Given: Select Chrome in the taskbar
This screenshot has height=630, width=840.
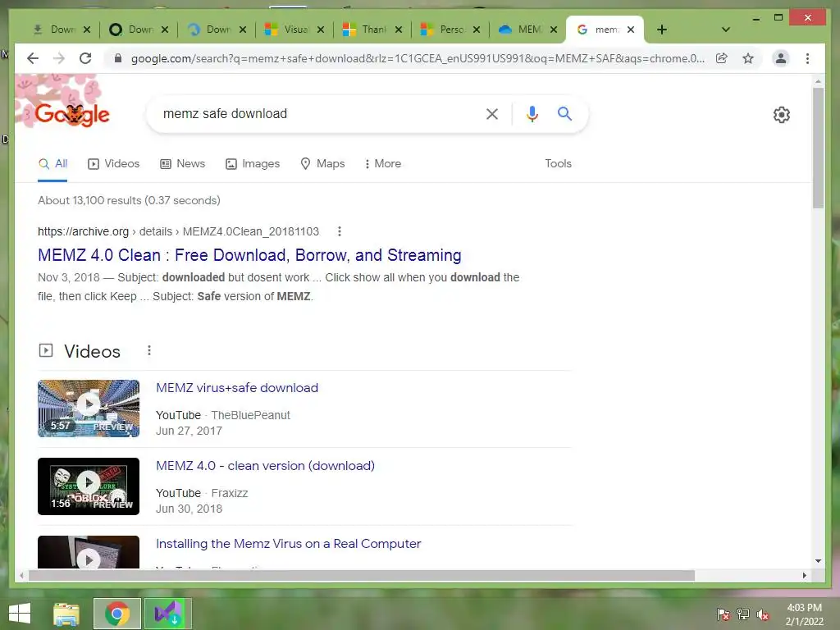Looking at the screenshot, I should tap(117, 614).
